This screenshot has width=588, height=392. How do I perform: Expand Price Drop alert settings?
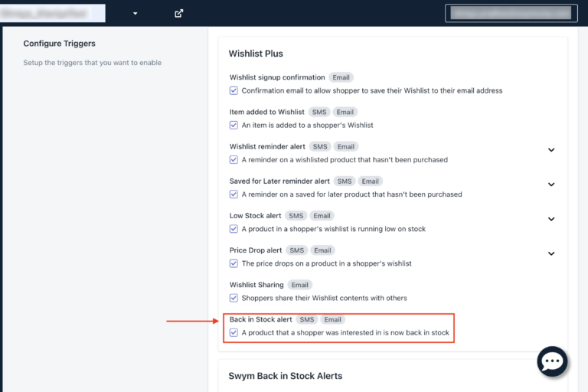click(x=551, y=253)
